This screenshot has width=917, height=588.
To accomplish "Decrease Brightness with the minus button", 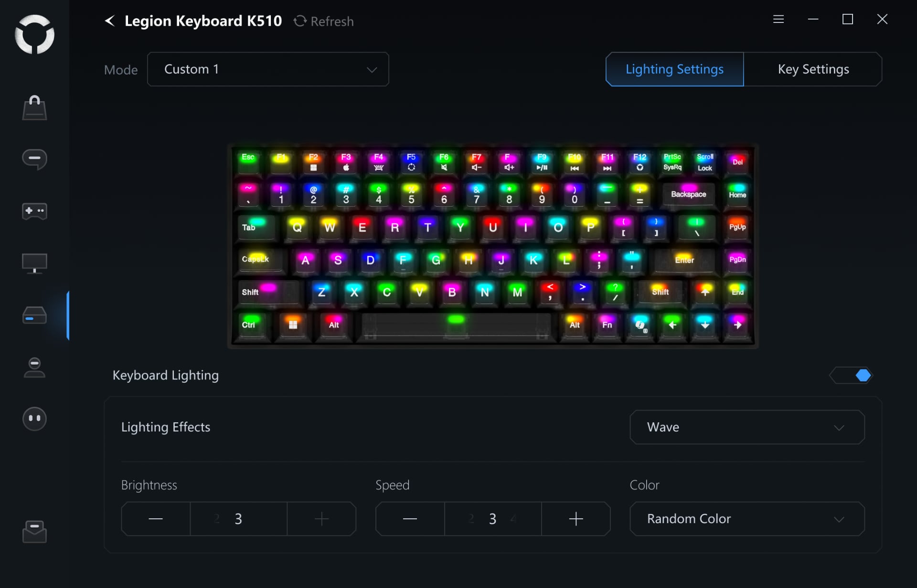I will coord(156,519).
